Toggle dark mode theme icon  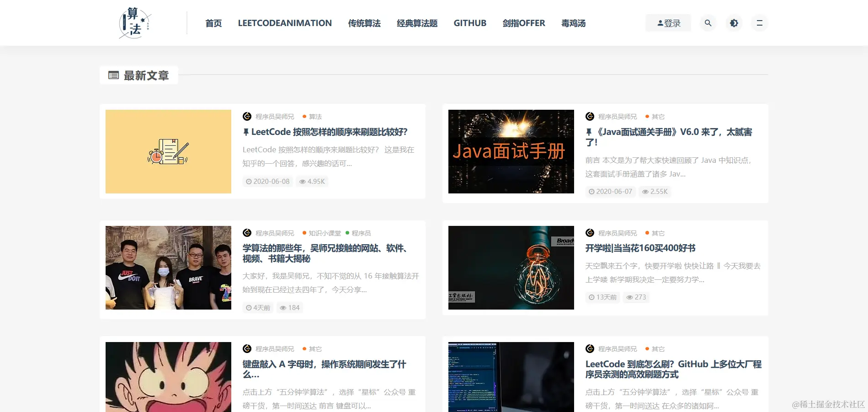[x=734, y=23]
